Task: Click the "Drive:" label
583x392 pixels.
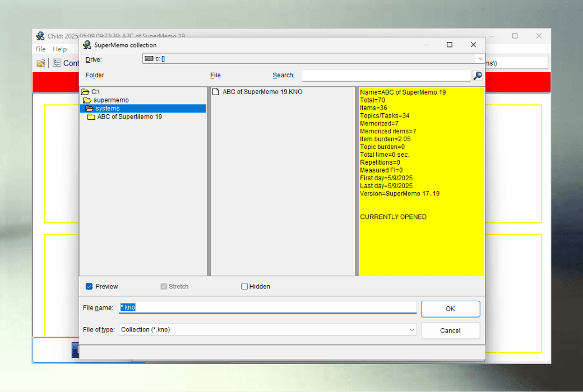Action: coord(93,59)
